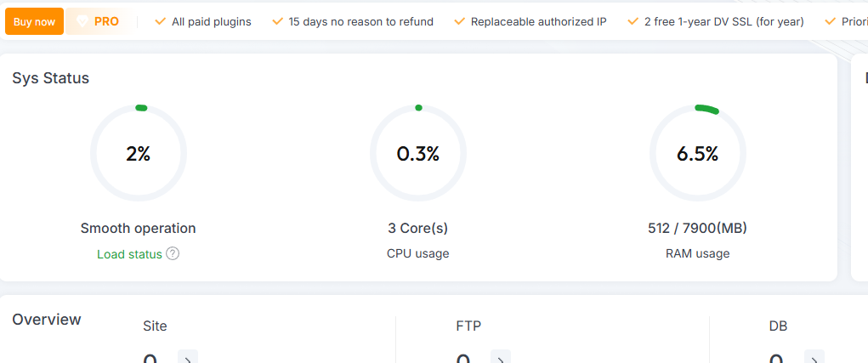Click the 2% load status gauge
Image resolution: width=868 pixels, height=363 pixels.
tap(139, 154)
